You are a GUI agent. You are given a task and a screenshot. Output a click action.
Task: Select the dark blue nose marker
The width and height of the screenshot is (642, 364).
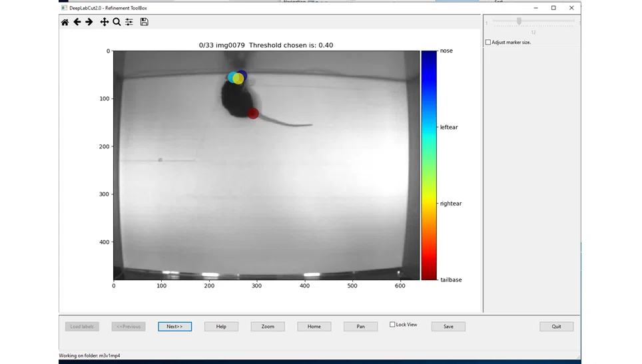point(243,75)
